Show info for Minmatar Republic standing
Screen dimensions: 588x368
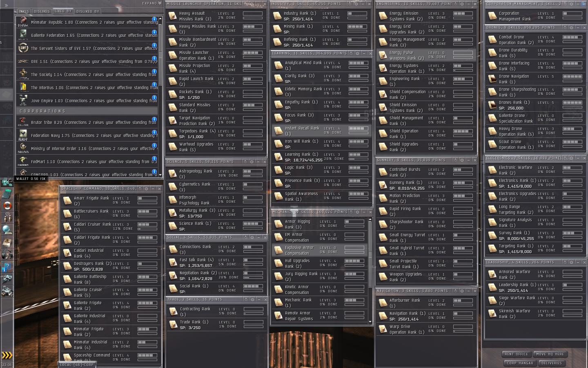tap(154, 19)
